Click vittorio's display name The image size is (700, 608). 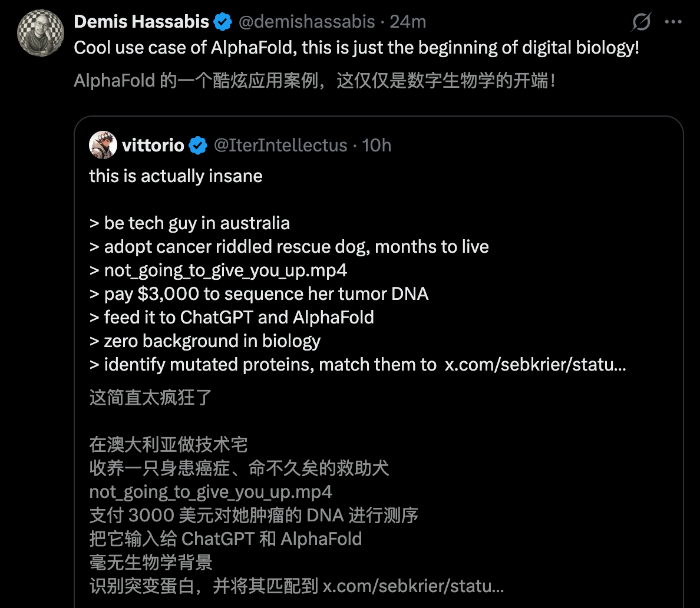153,145
